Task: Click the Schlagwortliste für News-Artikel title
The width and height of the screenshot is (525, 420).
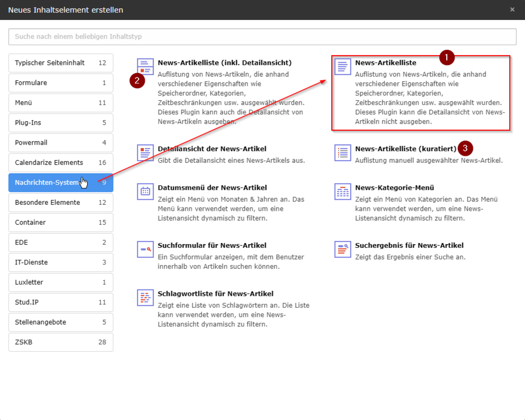Action: [215, 294]
